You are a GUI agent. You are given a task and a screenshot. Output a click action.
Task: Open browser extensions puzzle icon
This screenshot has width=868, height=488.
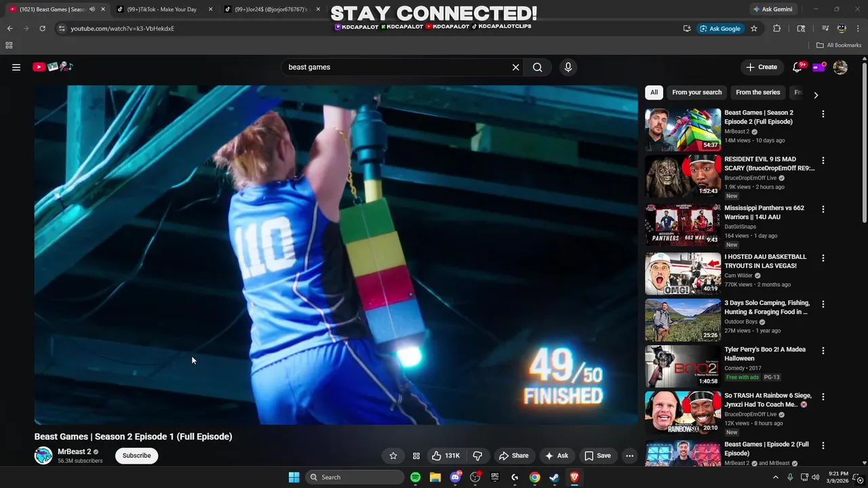777,28
